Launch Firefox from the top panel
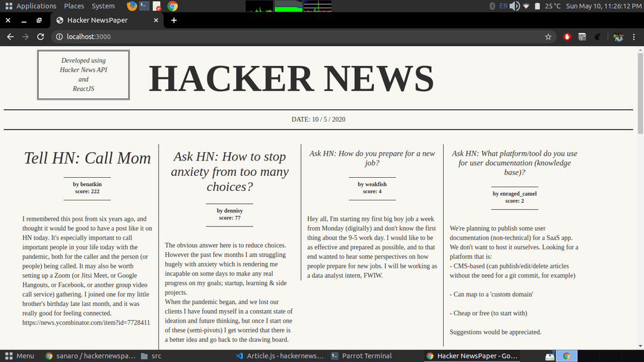The image size is (644, 362). 131,6
